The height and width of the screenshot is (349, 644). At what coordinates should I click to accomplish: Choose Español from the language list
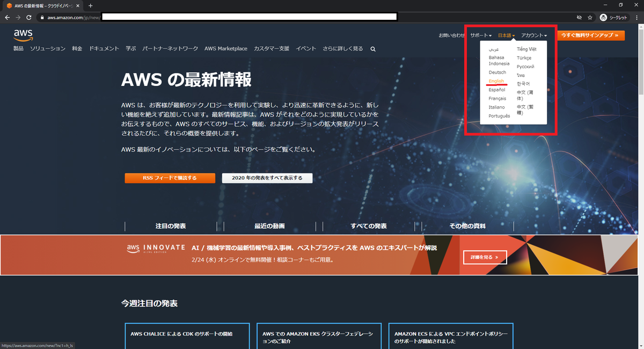pos(497,90)
